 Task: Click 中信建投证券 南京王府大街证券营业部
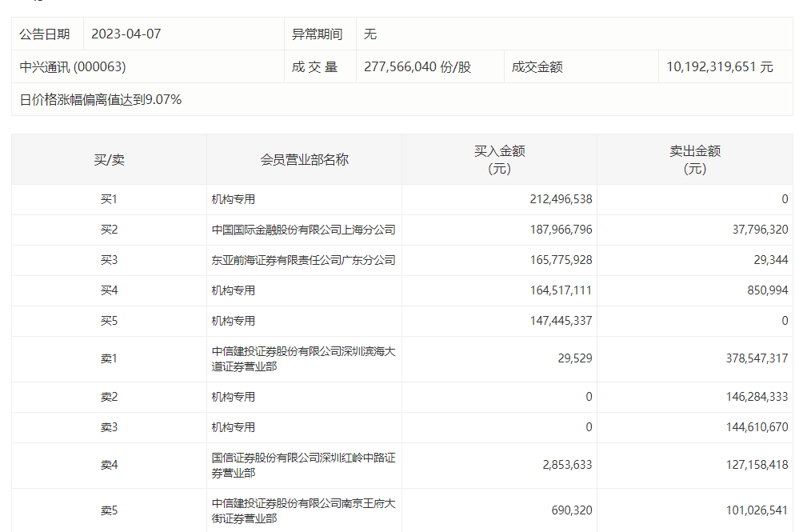pyautogui.click(x=303, y=511)
